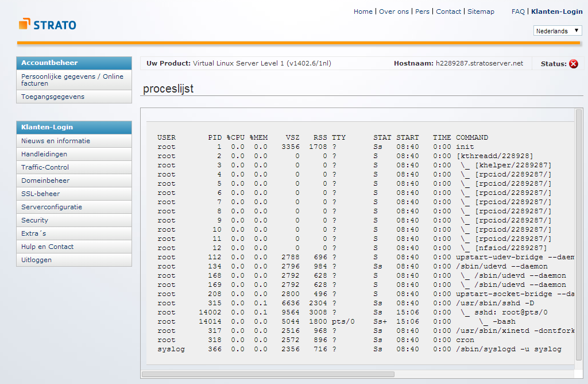Click the vertical scrollbar of process list
Screen dimensions: 588x384
point(579,230)
